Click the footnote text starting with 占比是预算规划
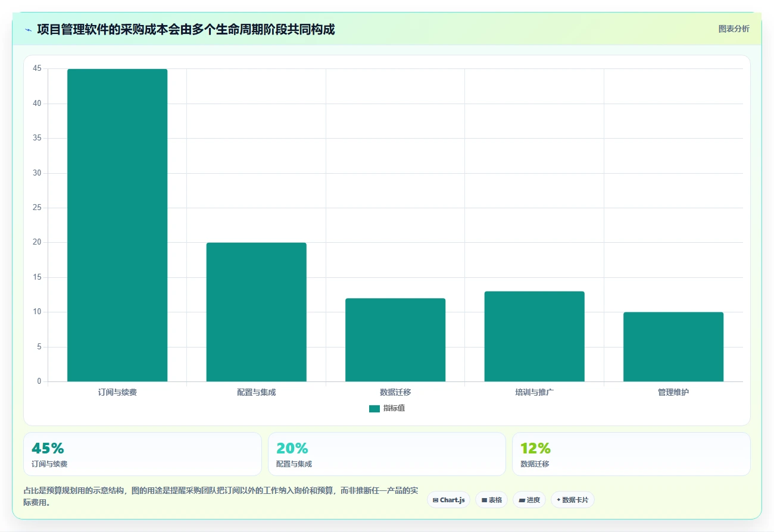The width and height of the screenshot is (774, 532). [x=220, y=496]
